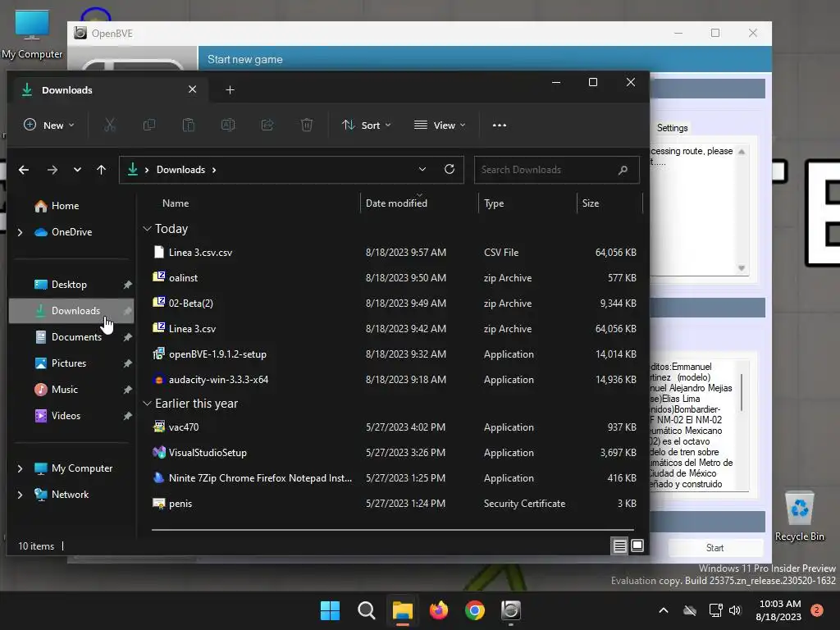
Task: Switch to large thumbnails view icon
Action: click(637, 546)
